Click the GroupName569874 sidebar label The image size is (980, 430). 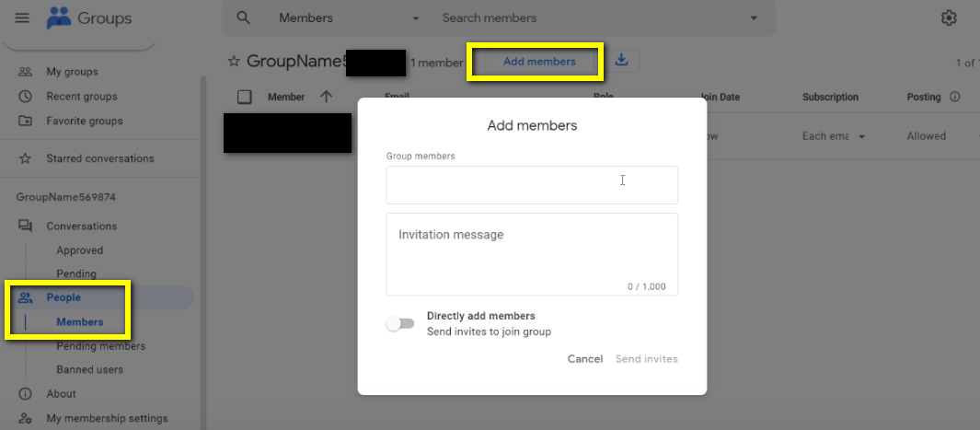pos(66,197)
